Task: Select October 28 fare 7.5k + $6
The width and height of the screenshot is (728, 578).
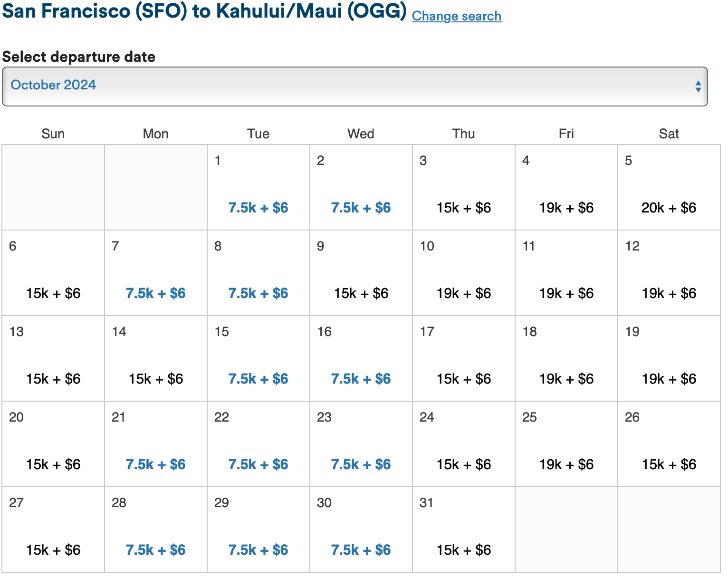Action: pos(155,550)
